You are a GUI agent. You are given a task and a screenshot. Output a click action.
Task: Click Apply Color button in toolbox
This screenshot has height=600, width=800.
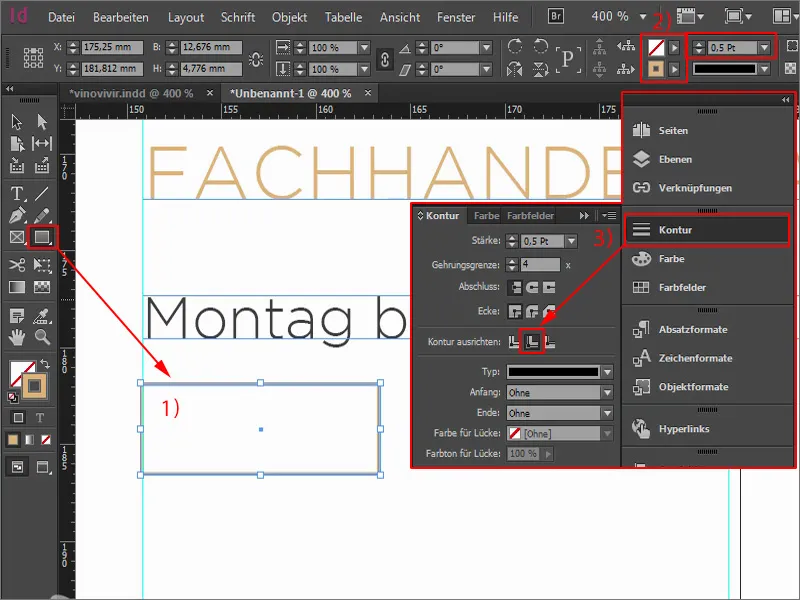point(13,440)
